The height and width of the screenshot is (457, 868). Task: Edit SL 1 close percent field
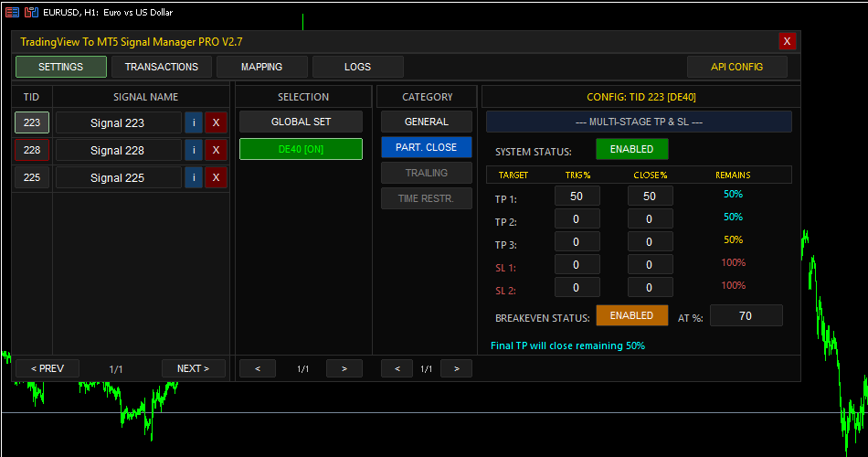(650, 264)
